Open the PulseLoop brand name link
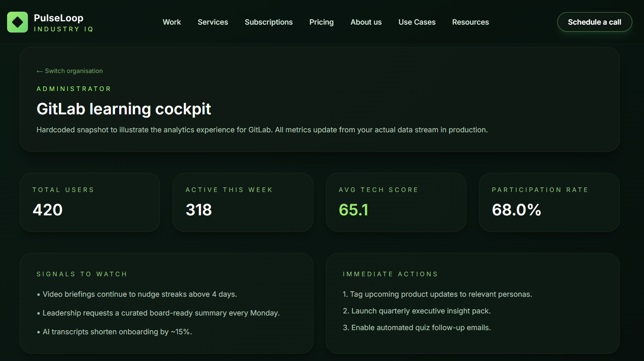Screen dimensions: 644x361 (x=58, y=18)
